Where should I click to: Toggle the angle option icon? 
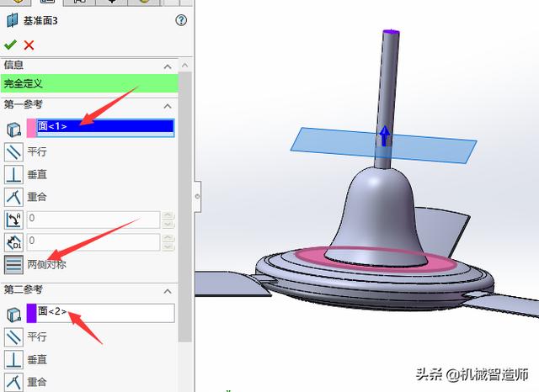[13, 220]
